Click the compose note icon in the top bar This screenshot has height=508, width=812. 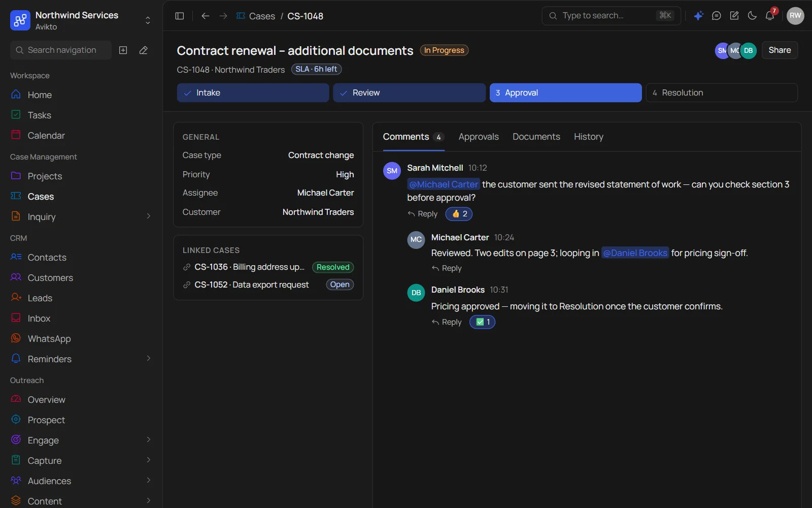point(734,16)
